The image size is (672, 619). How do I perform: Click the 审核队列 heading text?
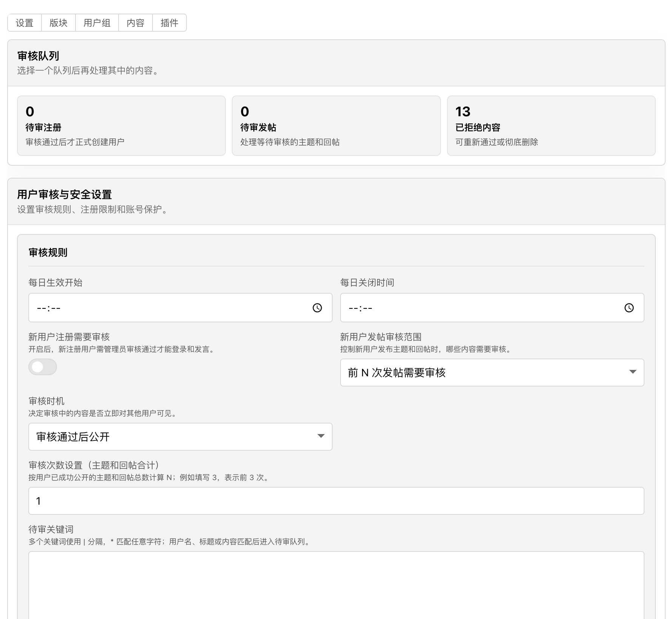click(38, 56)
